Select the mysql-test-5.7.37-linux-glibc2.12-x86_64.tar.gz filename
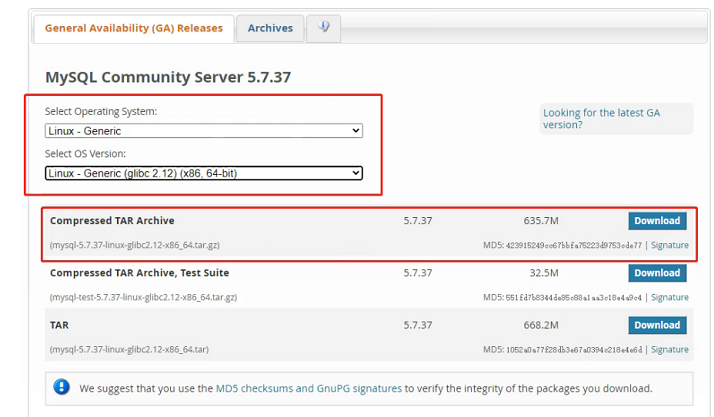The image size is (714, 417). (x=143, y=297)
